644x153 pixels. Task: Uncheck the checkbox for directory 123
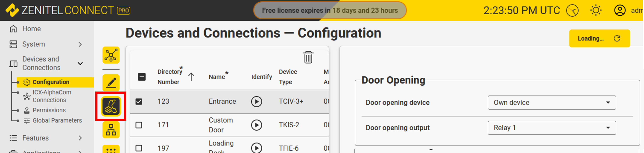click(139, 102)
